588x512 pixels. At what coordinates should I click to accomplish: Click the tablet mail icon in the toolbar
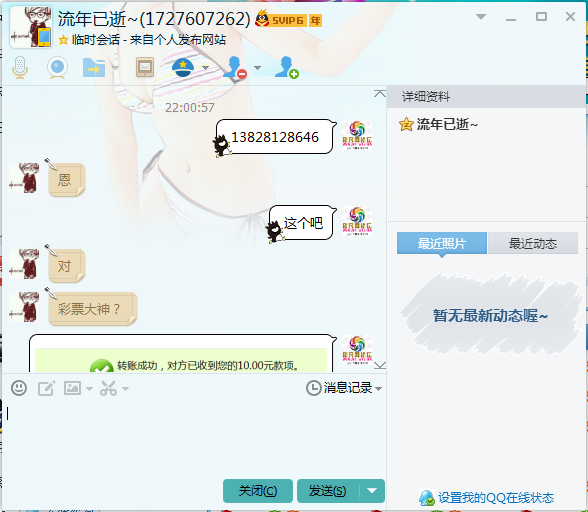click(145, 67)
